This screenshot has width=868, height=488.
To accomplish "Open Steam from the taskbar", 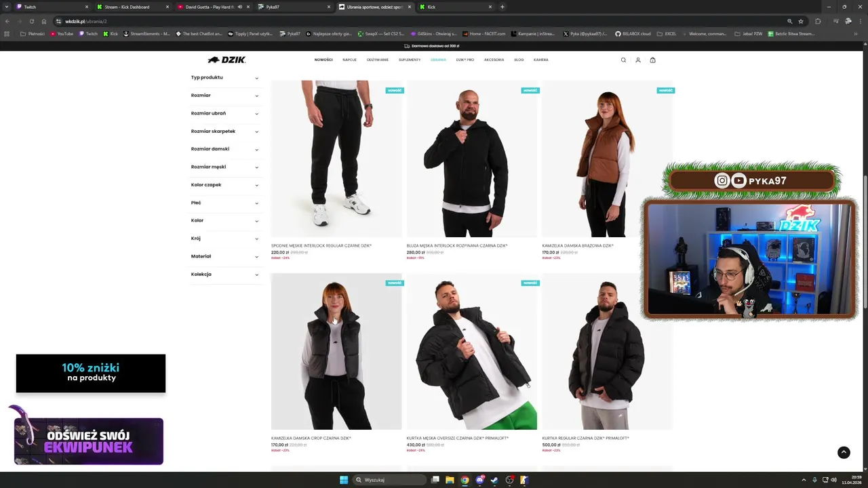I will click(x=494, y=480).
